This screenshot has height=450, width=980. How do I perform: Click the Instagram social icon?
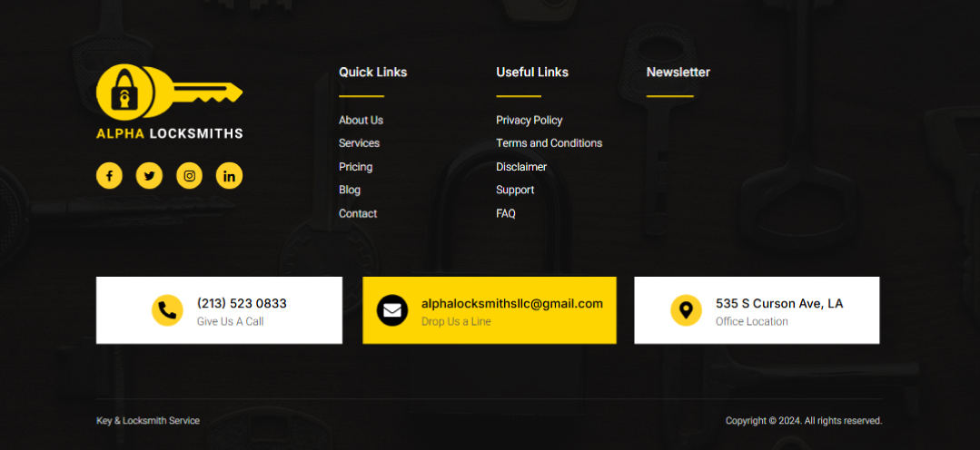coord(189,176)
